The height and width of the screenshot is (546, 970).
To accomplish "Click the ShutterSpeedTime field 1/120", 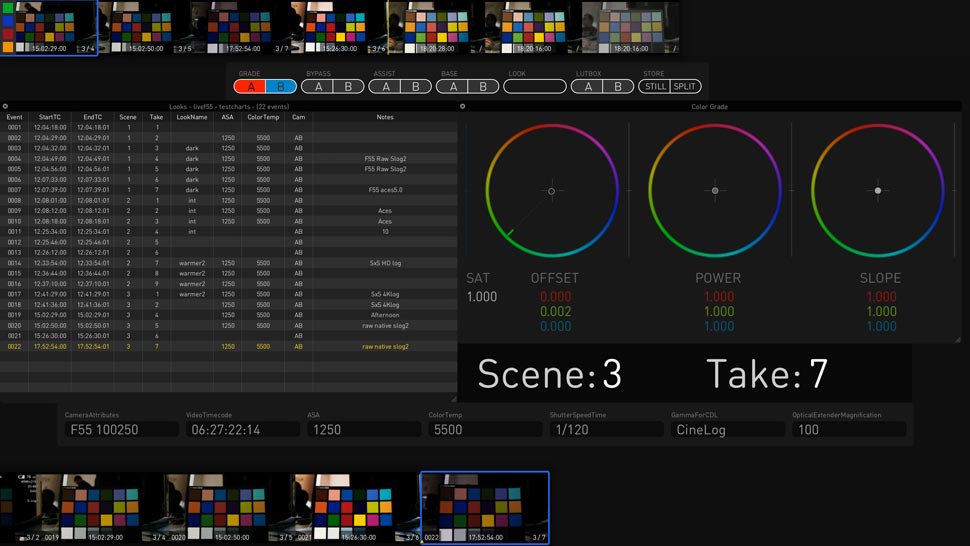I will point(606,430).
